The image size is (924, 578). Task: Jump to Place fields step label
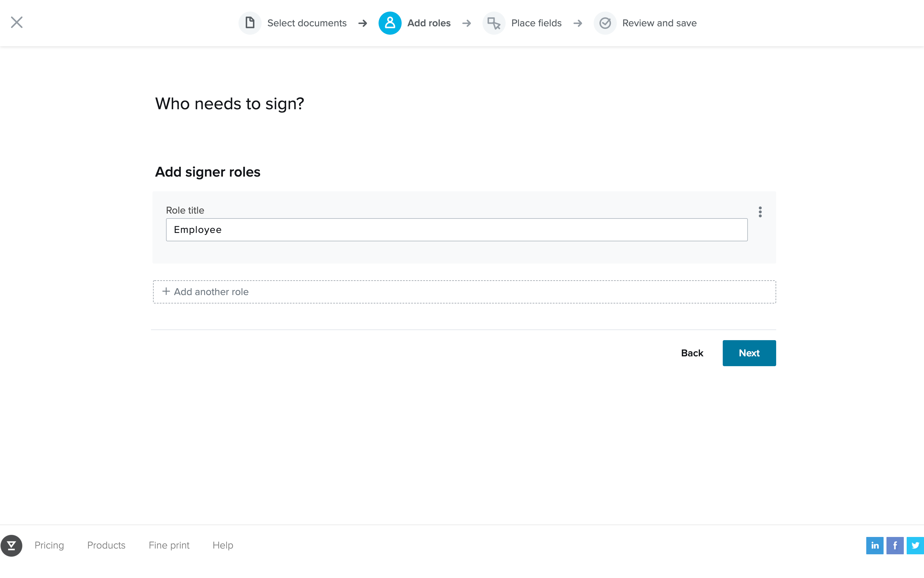click(536, 23)
